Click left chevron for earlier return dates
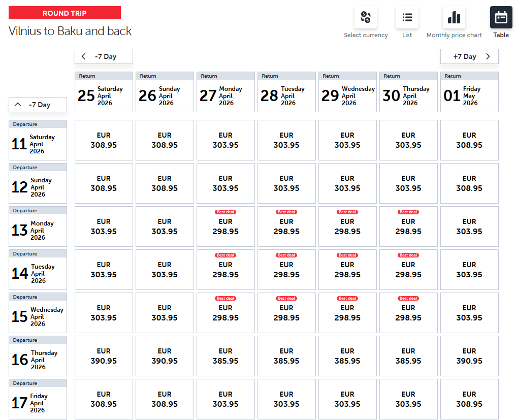The image size is (516, 420). pyautogui.click(x=84, y=56)
